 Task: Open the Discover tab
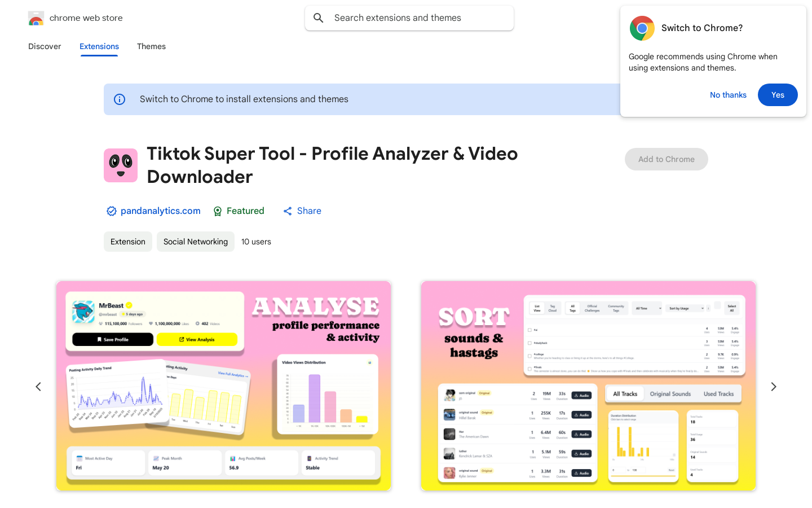click(x=45, y=46)
